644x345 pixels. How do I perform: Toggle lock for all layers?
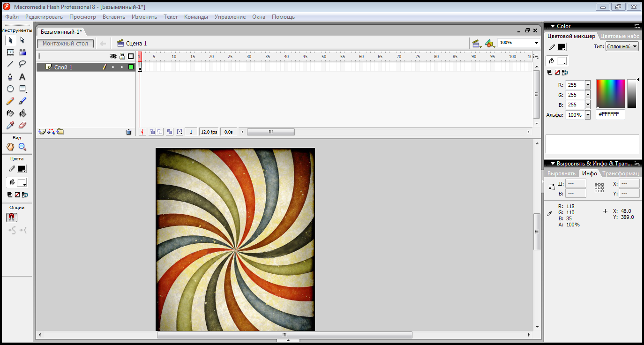coord(122,56)
